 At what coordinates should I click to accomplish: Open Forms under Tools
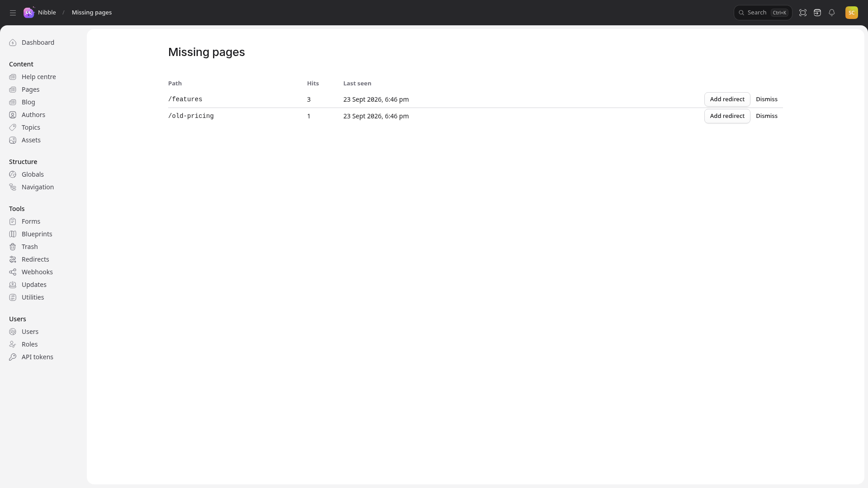tap(31, 221)
